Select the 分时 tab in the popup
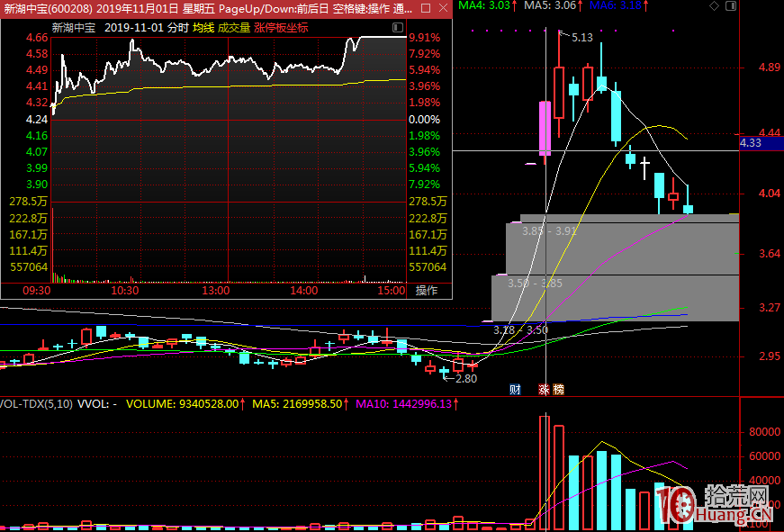Image resolution: width=784 pixels, height=532 pixels. click(x=177, y=28)
